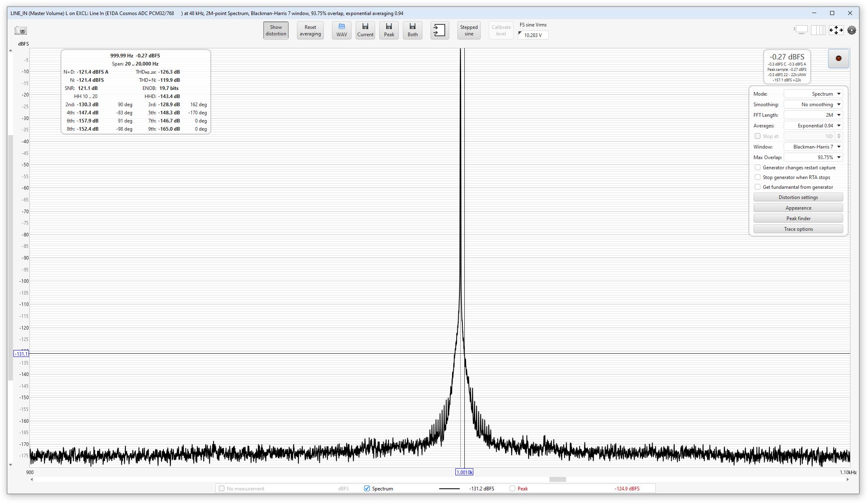Click the horizontal scrollbar thumb
Image resolution: width=868 pixels, height=503 pixels.
557,479
